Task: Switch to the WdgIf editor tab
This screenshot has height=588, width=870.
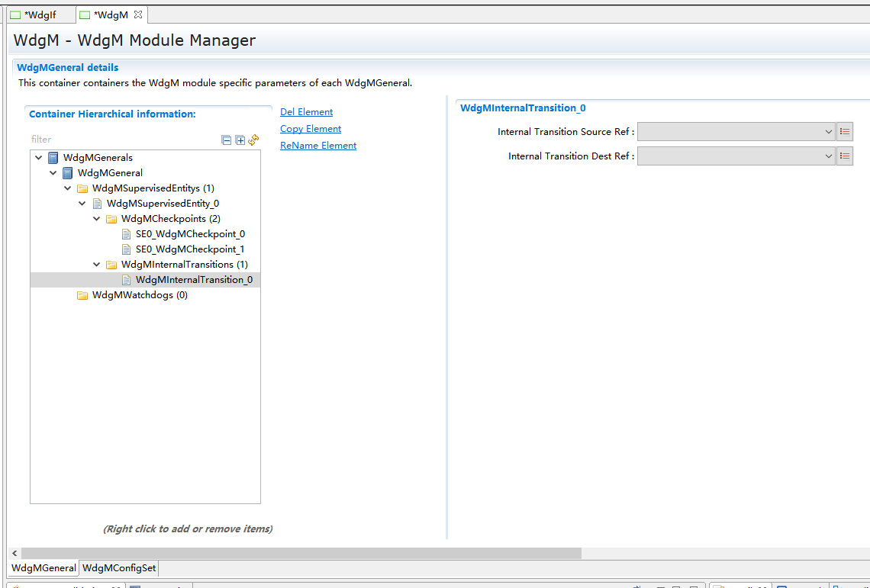Action: click(x=40, y=15)
